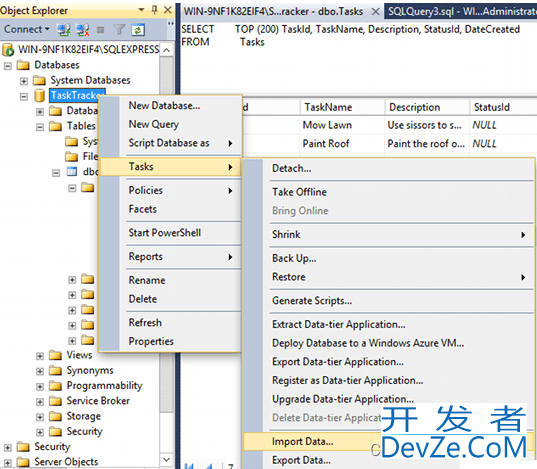Click the Databases folder icon
Viewport: 537px width, 469px height.
point(23,65)
